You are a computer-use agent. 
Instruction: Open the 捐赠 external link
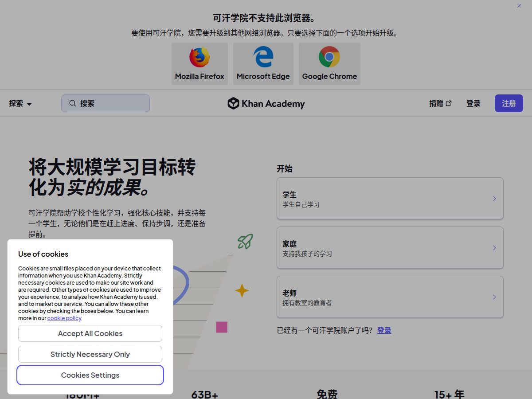coord(440,103)
